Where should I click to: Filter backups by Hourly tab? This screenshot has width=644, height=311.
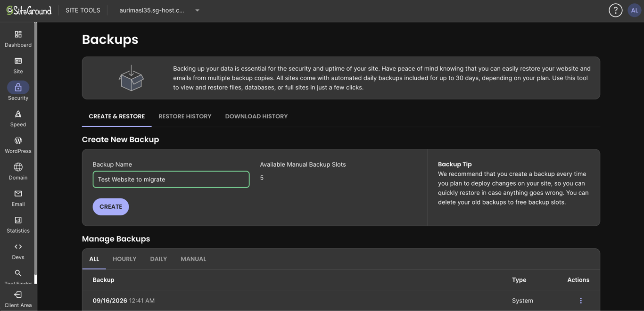pos(124,259)
